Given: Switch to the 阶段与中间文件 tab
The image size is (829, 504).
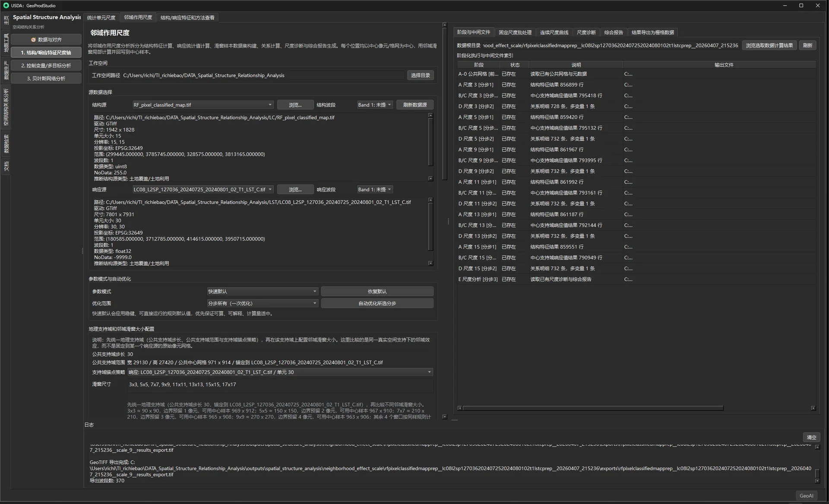Looking at the screenshot, I should pyautogui.click(x=474, y=32).
